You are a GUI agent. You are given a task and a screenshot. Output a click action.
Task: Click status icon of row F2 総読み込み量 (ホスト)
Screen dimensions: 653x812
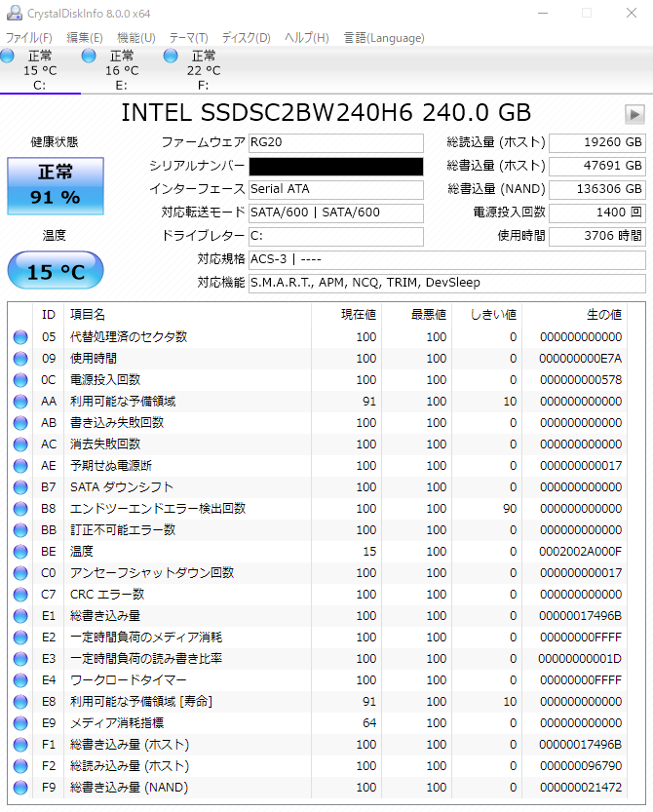[x=20, y=766]
